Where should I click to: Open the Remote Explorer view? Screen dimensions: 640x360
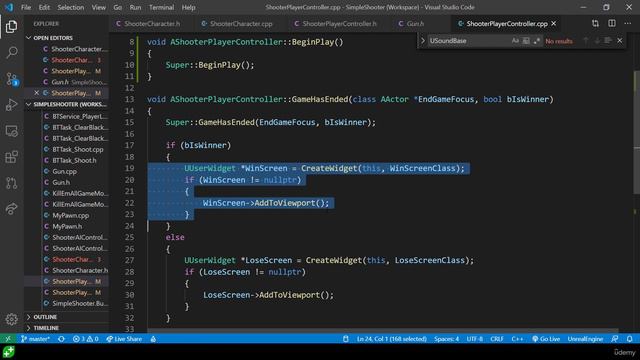click(x=11, y=131)
